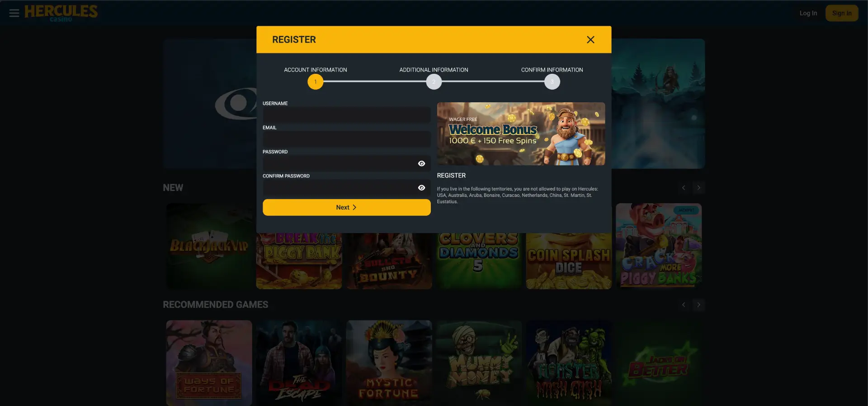Open Bullets and Bounty game tile
This screenshot has height=406, width=868.
(389, 261)
